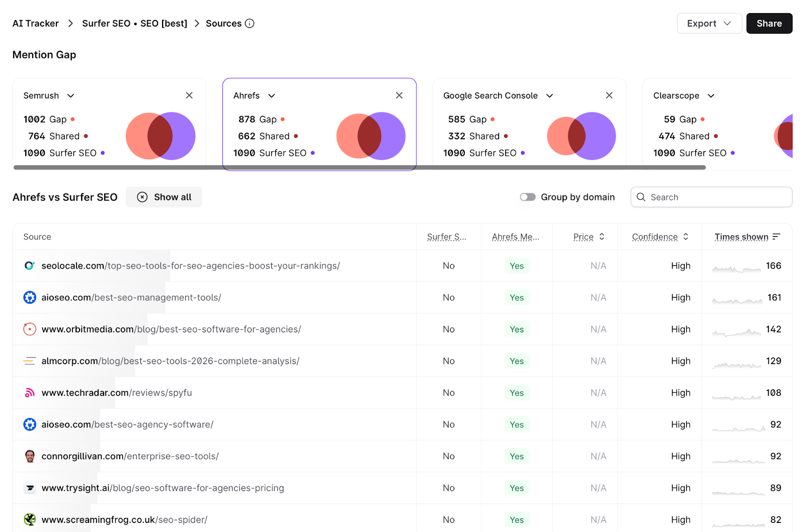Close the Ahrefs comparison card
The image size is (805, 532).
point(399,96)
